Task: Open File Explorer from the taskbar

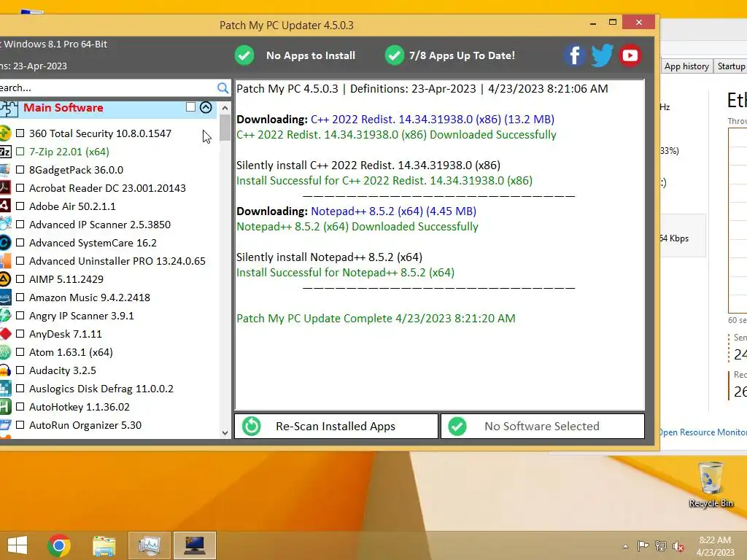Action: 104,545
